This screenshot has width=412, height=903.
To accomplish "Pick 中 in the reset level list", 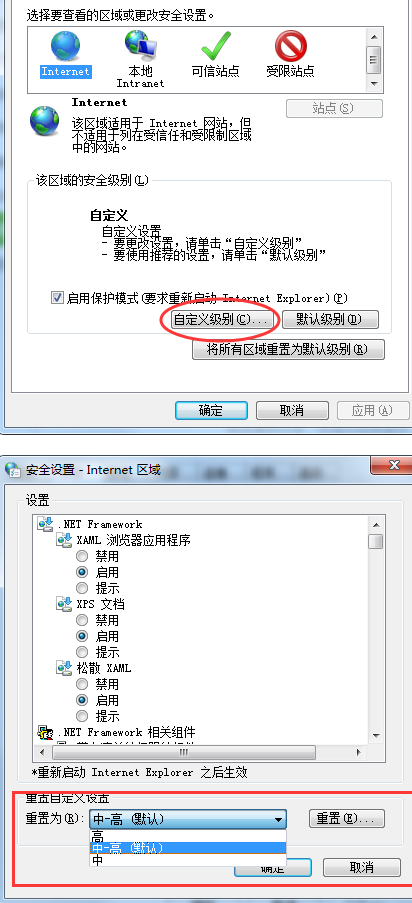I will point(188,860).
